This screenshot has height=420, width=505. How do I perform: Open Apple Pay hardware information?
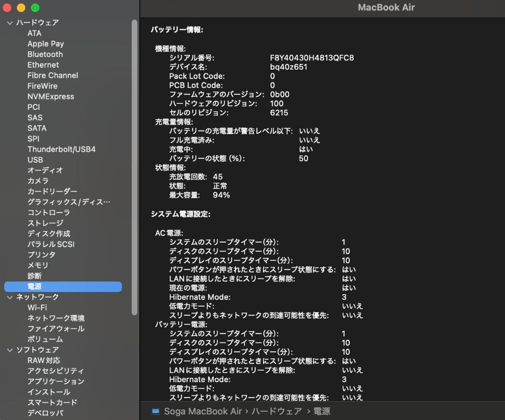click(45, 43)
